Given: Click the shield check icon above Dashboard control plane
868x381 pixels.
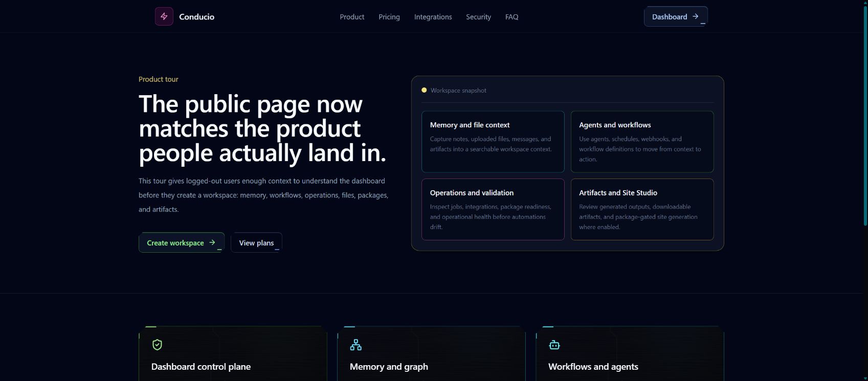Looking at the screenshot, I should click(x=157, y=345).
